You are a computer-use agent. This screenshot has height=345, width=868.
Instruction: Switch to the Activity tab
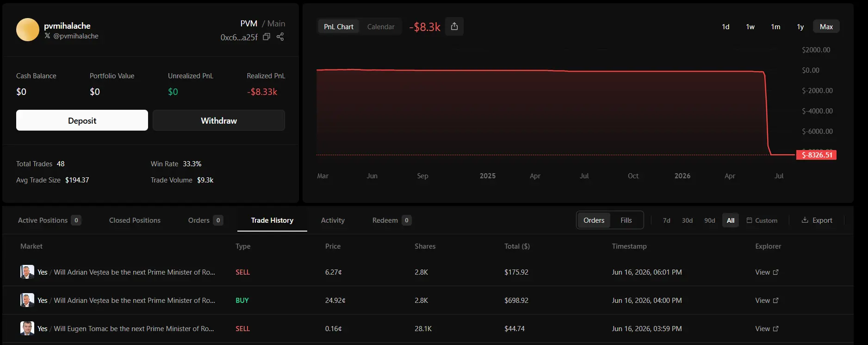333,220
